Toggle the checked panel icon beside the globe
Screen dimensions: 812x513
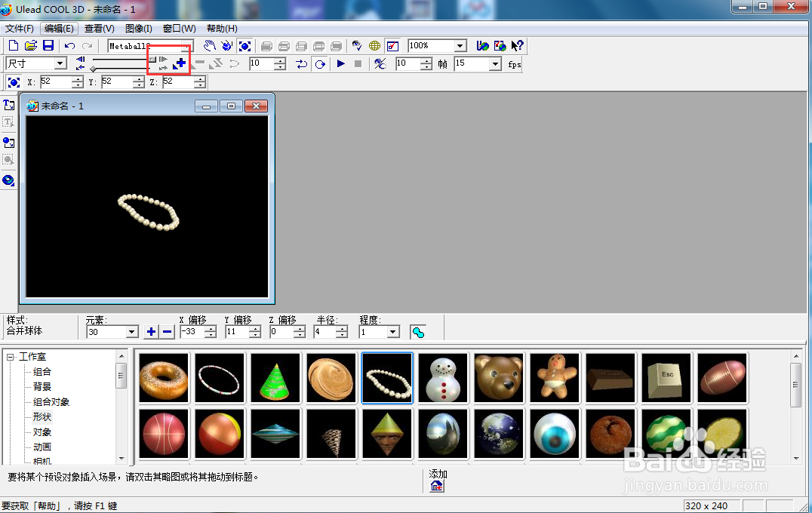(x=392, y=46)
